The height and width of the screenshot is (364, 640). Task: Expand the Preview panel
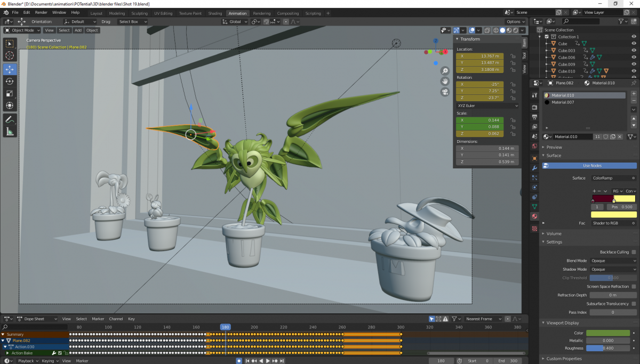coord(554,147)
